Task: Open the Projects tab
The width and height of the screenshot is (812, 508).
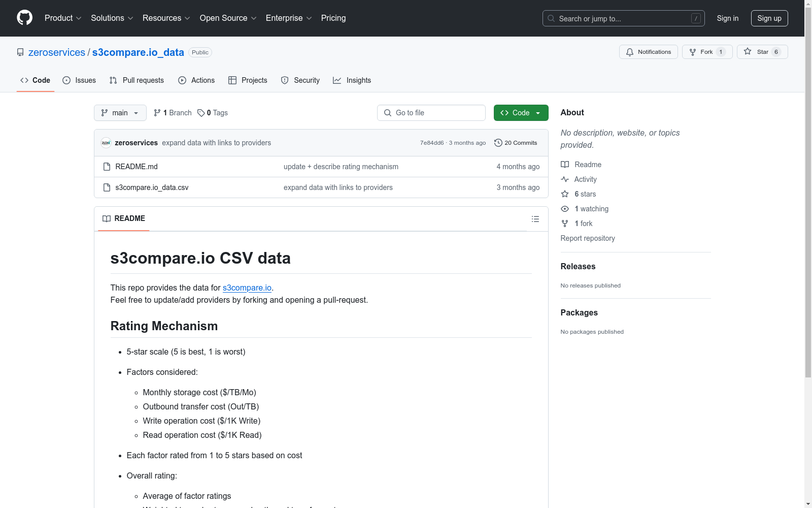Action: click(248, 80)
